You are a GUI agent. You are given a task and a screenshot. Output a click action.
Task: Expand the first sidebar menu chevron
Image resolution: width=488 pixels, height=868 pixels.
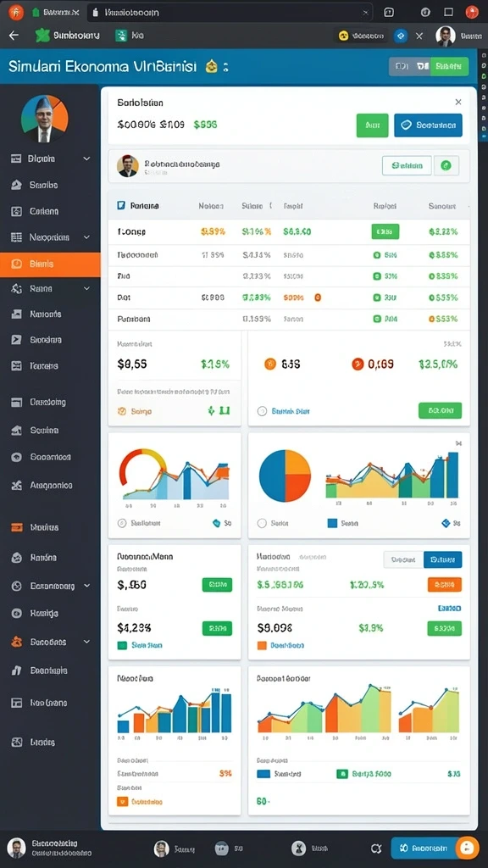87,159
